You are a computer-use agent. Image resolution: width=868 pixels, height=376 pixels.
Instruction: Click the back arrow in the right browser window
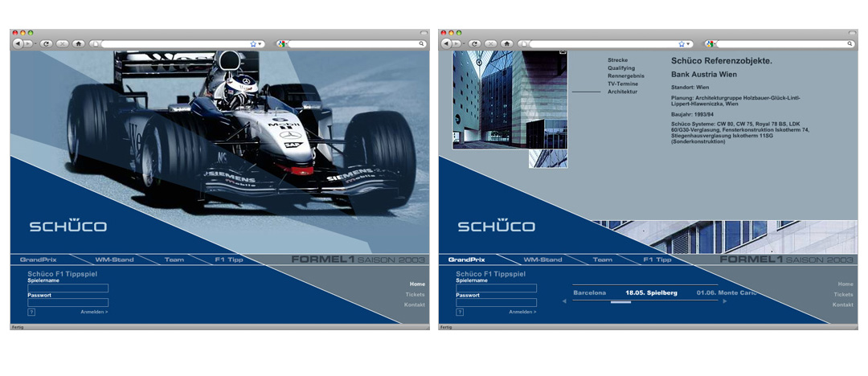[x=445, y=43]
